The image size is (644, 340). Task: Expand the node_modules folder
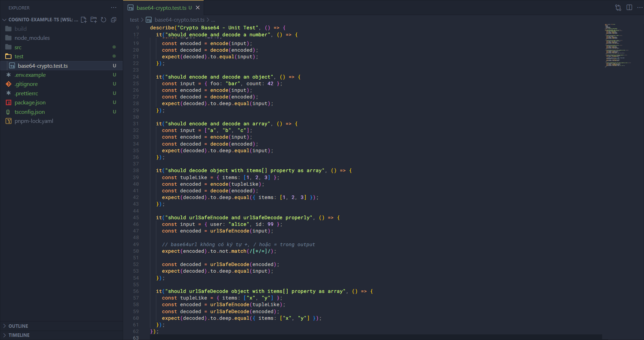32,38
